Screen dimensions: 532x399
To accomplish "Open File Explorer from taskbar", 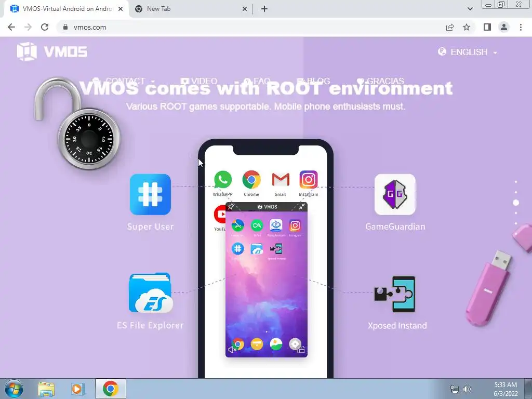I will pyautogui.click(x=46, y=389).
